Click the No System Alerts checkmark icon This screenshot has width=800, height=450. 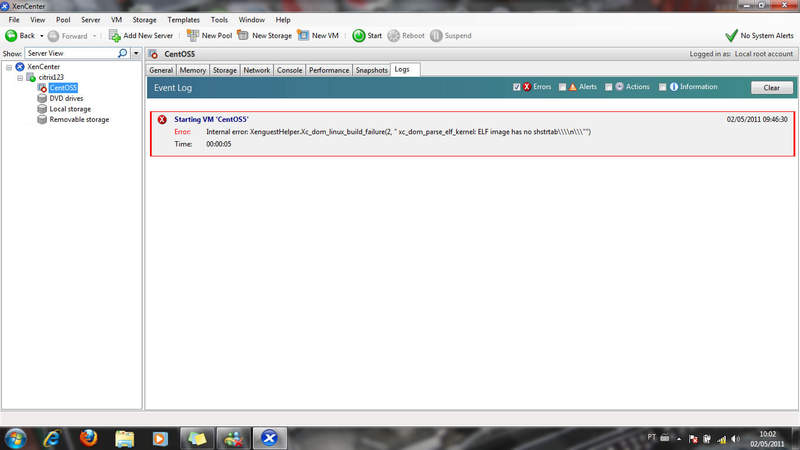point(731,35)
